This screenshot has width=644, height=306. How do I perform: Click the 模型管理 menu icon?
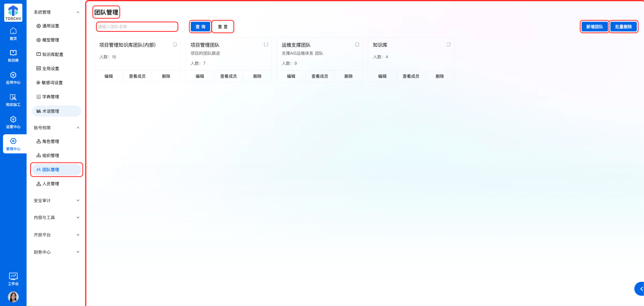[39, 40]
